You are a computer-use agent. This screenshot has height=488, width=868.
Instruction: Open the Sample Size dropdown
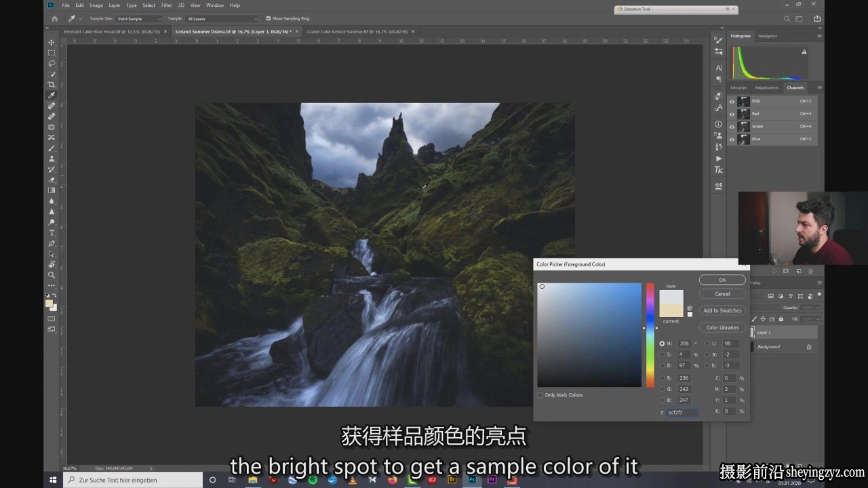139,18
